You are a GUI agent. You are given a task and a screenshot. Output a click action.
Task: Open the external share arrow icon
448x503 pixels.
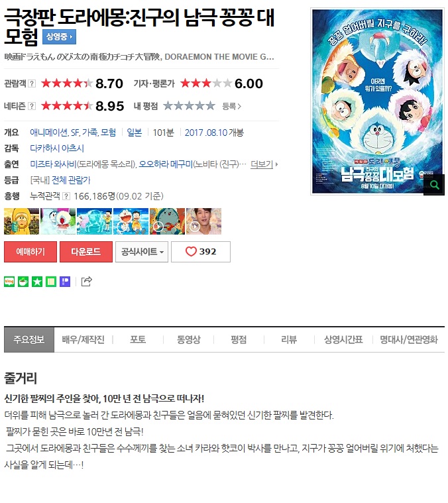click(87, 282)
